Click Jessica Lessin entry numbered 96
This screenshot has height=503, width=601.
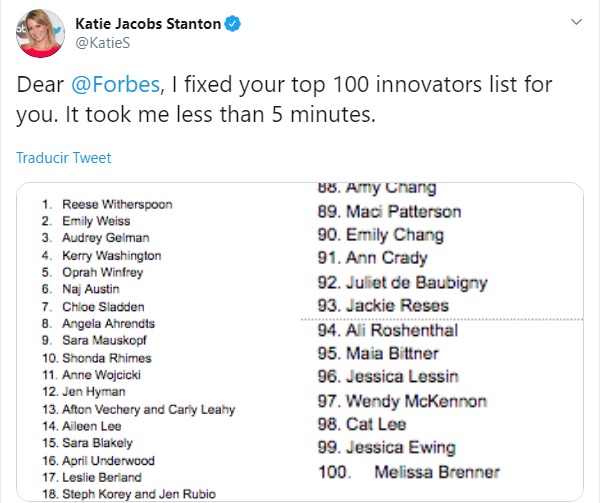[x=402, y=377]
